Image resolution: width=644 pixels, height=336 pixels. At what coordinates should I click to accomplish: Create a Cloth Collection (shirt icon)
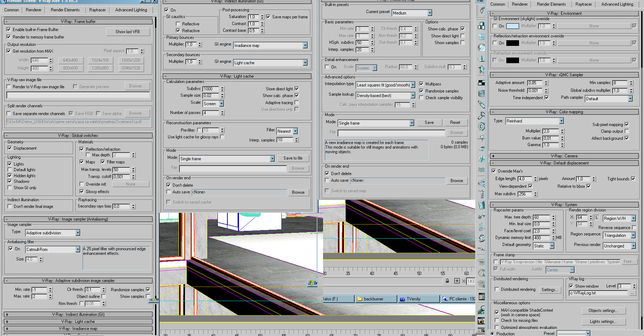(481, 37)
